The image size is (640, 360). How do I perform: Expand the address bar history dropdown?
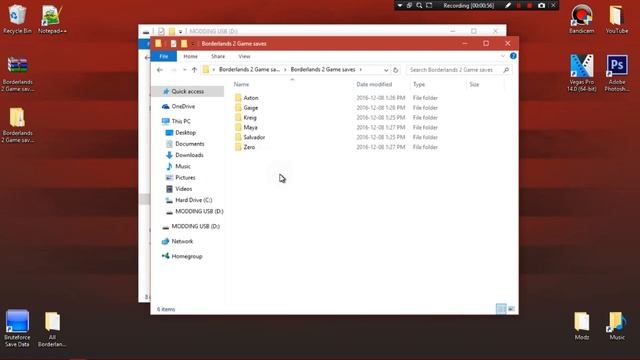pos(386,70)
